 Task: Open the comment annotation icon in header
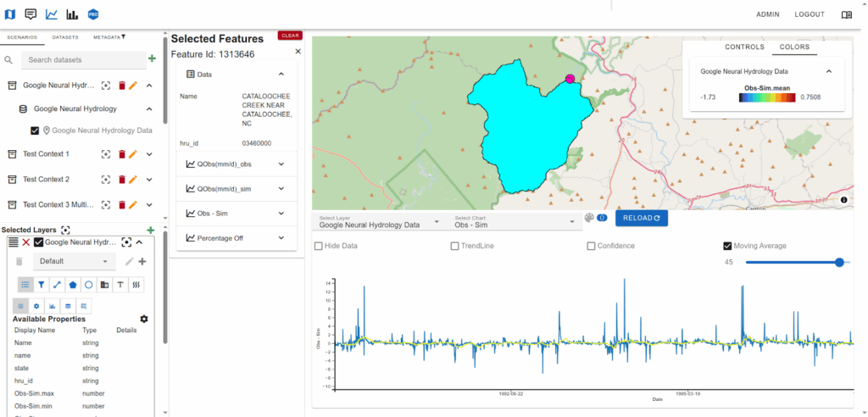pyautogui.click(x=31, y=14)
